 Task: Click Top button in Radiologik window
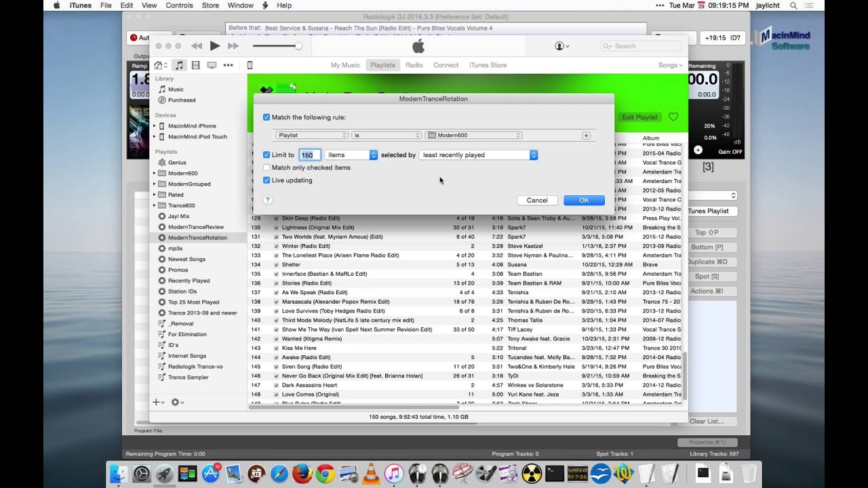click(707, 232)
